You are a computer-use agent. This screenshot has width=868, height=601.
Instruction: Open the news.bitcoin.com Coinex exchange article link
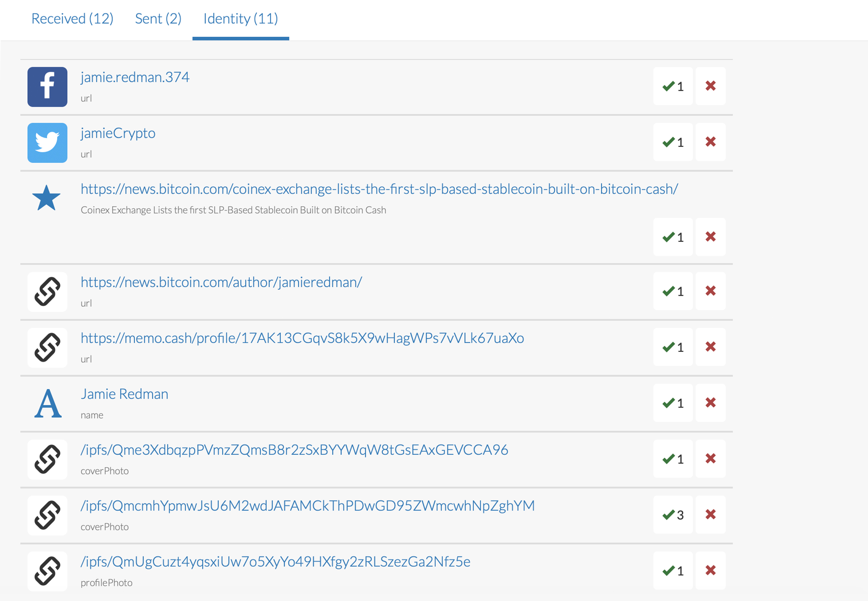point(379,189)
